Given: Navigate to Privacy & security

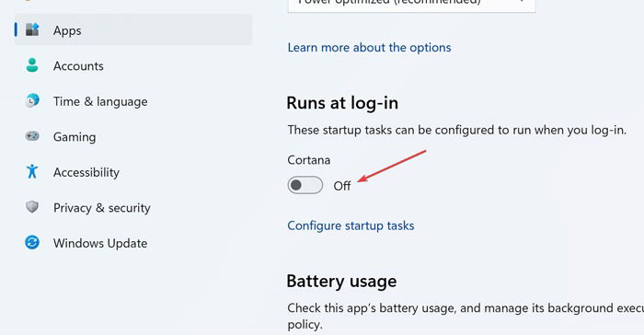Looking at the screenshot, I should (x=133, y=208).
